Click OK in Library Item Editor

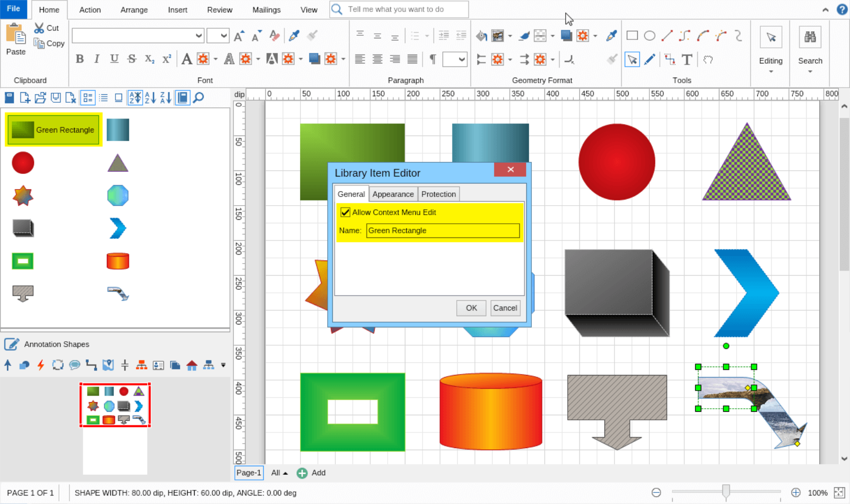pos(471,308)
